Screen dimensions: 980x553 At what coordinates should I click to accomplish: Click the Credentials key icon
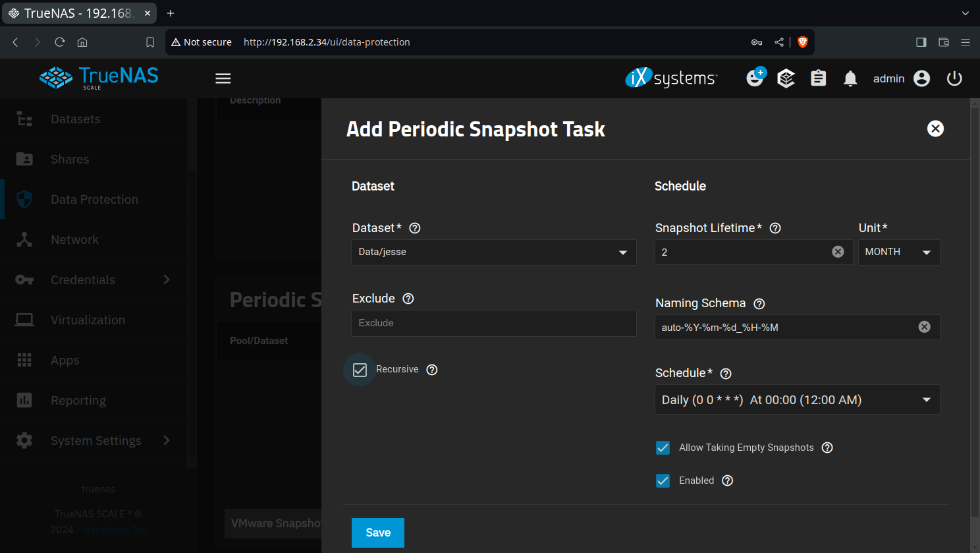[24, 280]
